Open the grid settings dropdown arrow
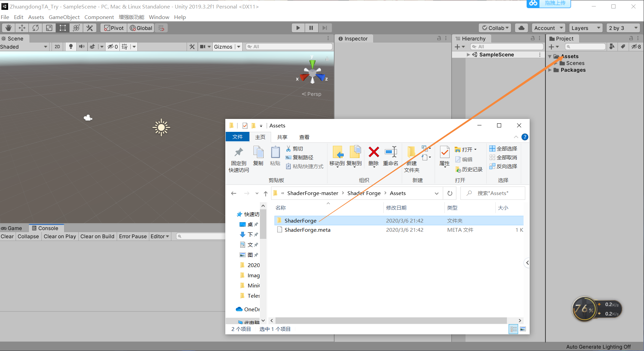 coord(134,47)
